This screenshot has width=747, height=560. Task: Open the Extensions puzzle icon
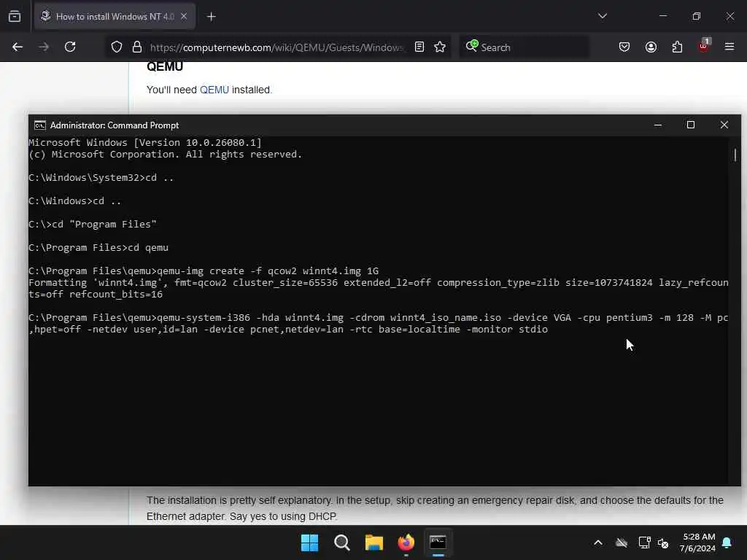(677, 47)
